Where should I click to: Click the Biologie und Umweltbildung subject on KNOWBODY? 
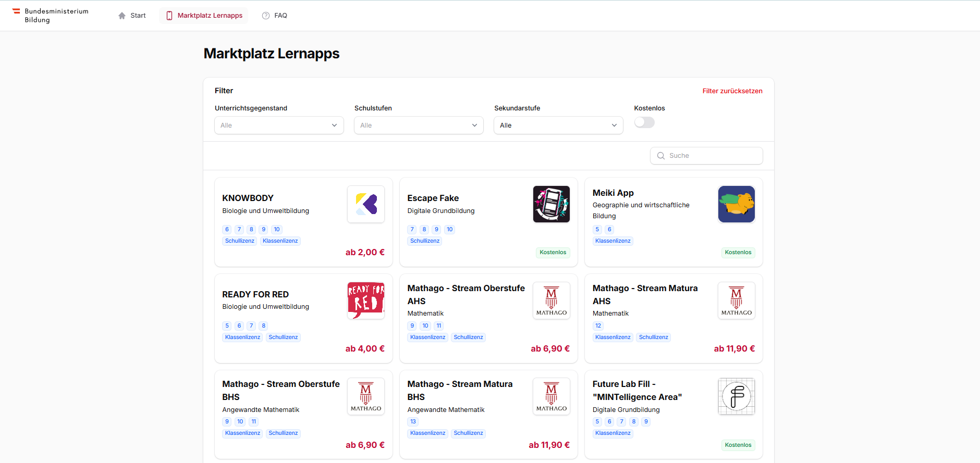[266, 211]
